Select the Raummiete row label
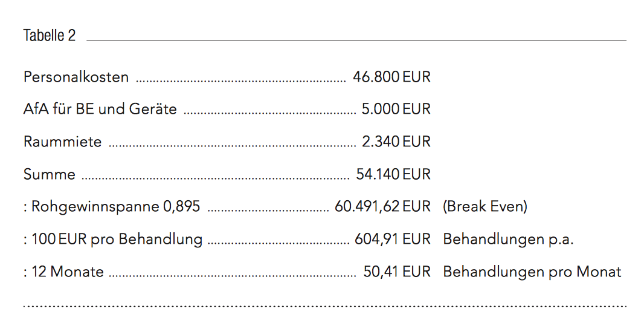The height and width of the screenshot is (326, 644). click(x=62, y=142)
